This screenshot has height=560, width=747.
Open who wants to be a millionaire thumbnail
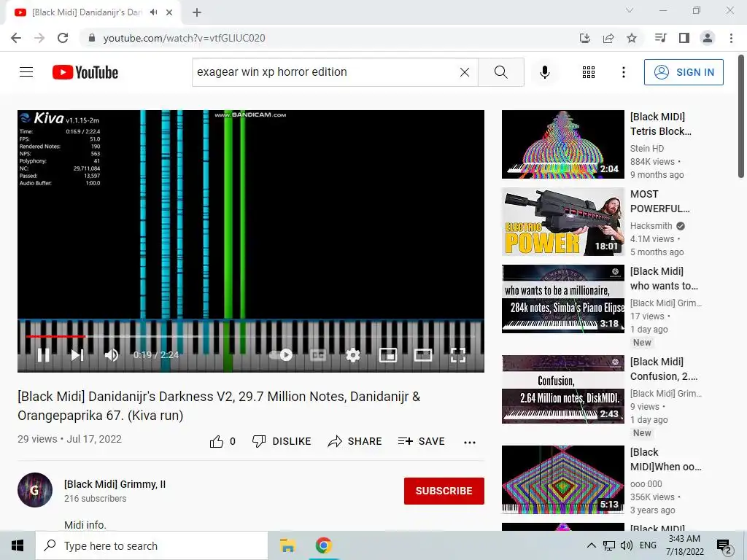pos(562,298)
